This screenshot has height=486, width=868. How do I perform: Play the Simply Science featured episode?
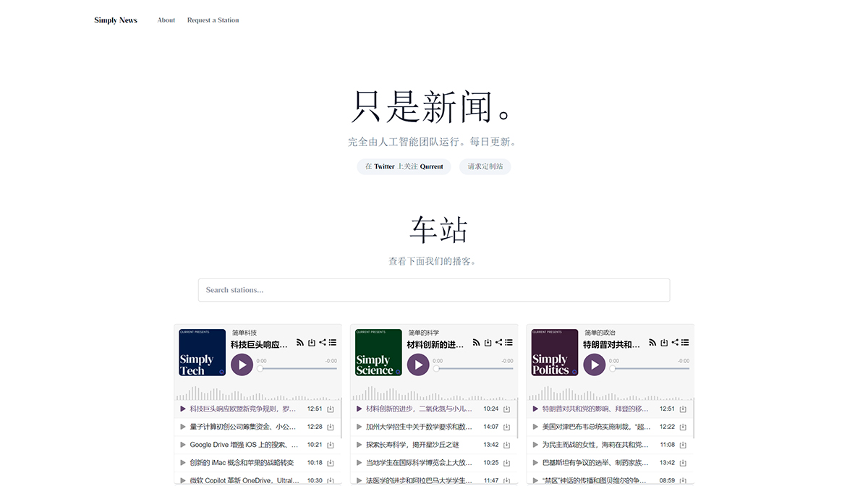coord(418,364)
